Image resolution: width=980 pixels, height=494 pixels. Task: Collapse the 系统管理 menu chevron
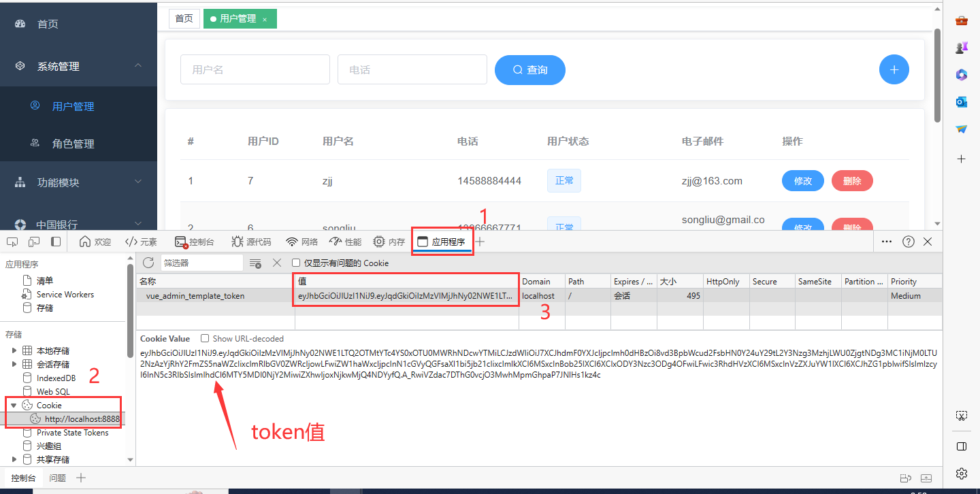(138, 66)
